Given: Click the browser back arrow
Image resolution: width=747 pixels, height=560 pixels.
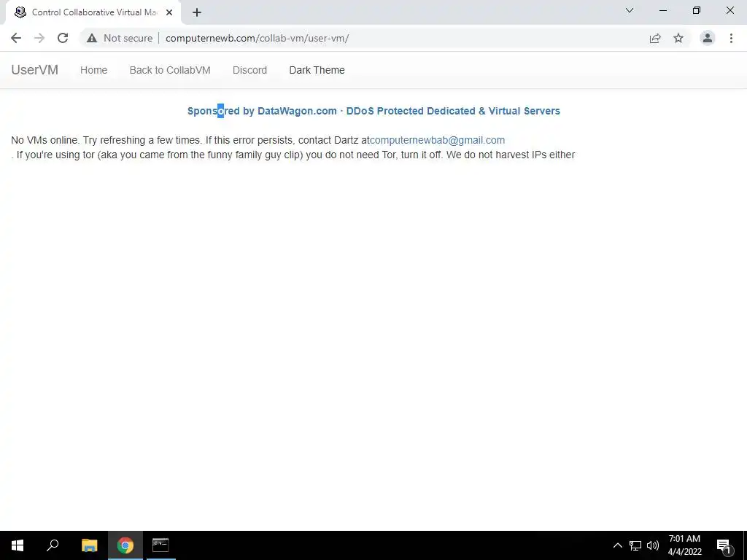Looking at the screenshot, I should pos(16,38).
